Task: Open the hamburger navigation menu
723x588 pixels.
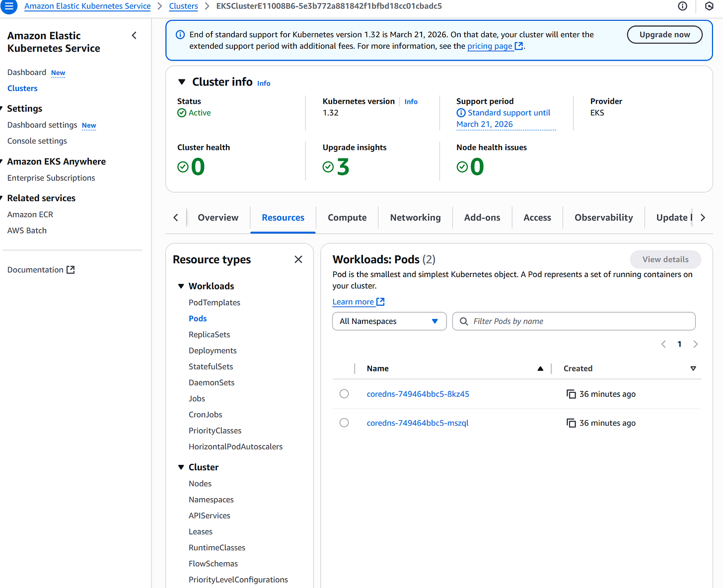Action: [x=9, y=6]
